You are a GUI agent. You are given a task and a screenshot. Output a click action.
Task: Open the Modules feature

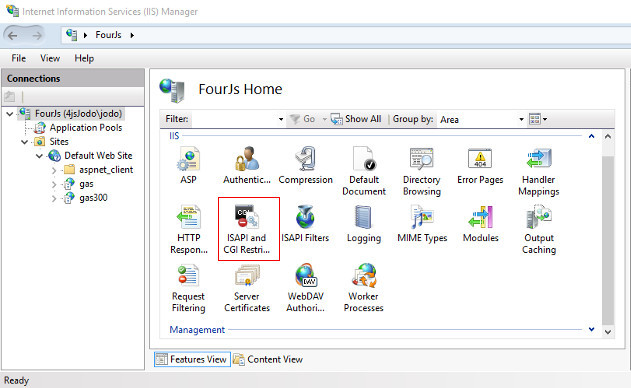[480, 224]
